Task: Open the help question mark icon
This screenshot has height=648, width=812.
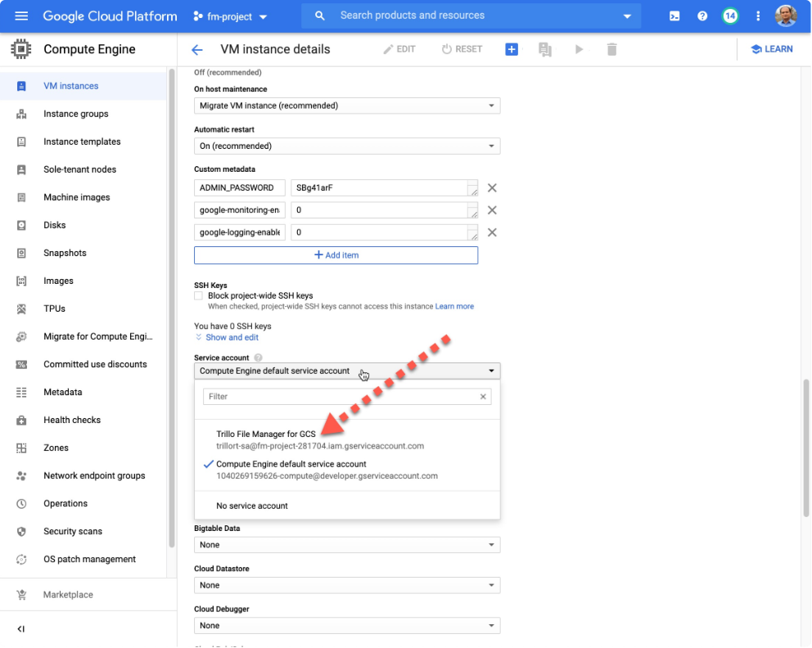Action: pos(702,16)
